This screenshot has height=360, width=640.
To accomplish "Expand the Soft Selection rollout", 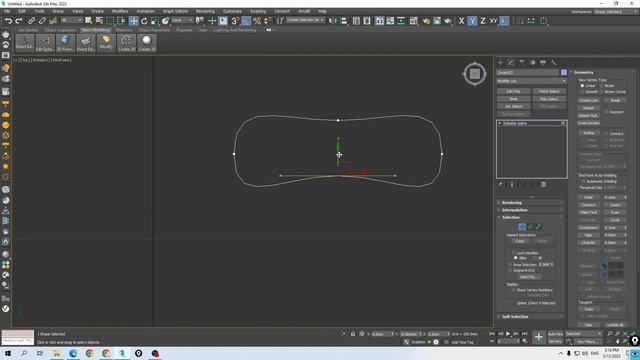I will pos(530,316).
